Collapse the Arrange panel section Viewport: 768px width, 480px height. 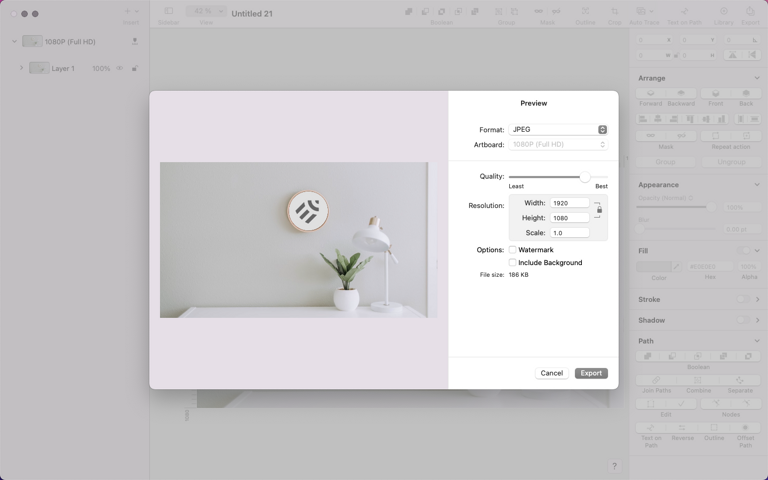pos(757,78)
